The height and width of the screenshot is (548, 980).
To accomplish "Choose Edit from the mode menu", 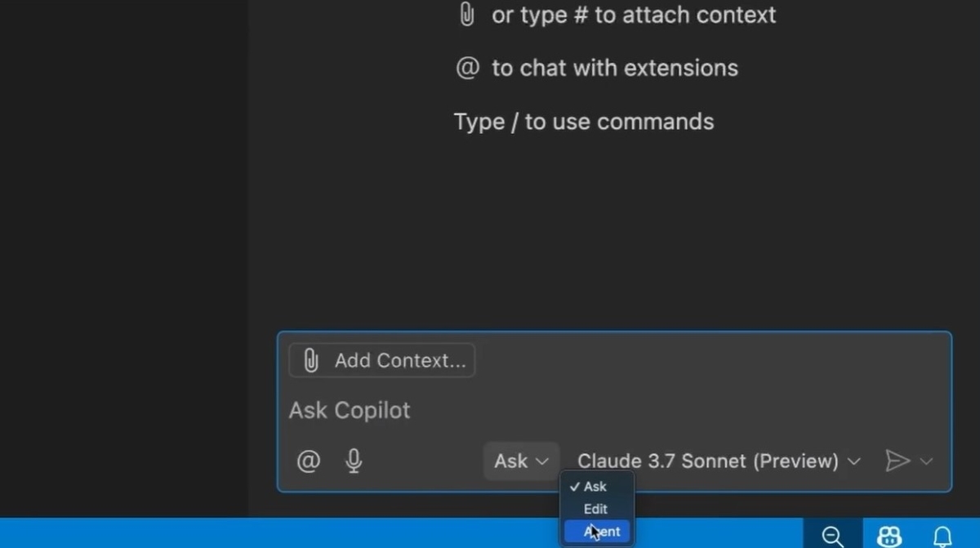I will (x=595, y=509).
